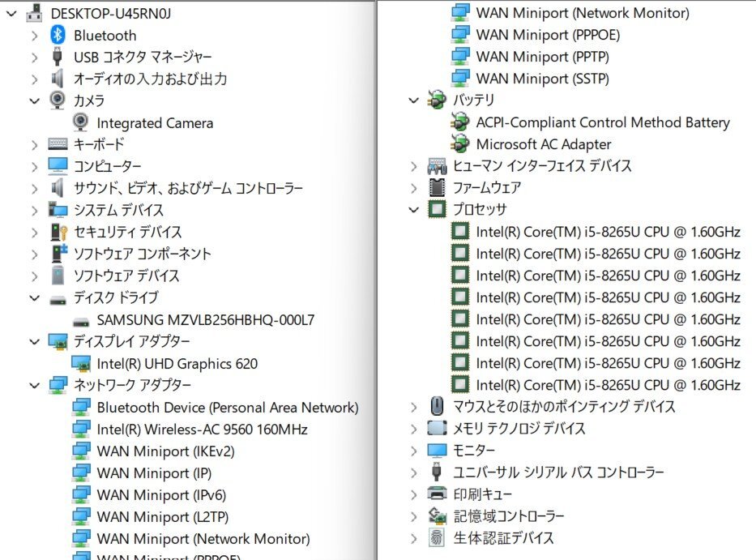
Task: Click the モニター display icon
Action: 437,451
